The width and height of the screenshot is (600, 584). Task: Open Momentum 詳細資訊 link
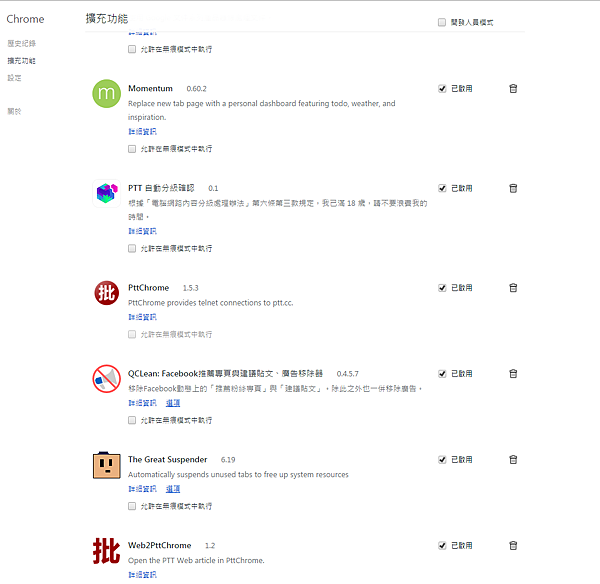[x=142, y=132]
